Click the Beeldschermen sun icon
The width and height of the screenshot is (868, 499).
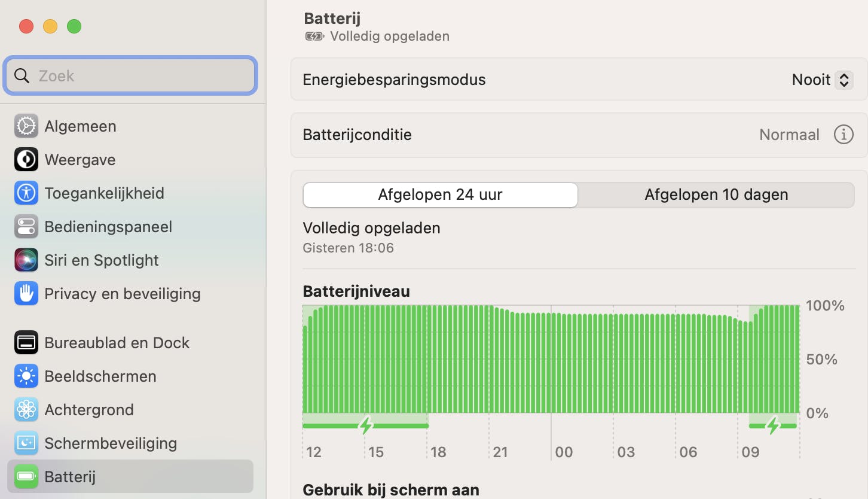[26, 376]
